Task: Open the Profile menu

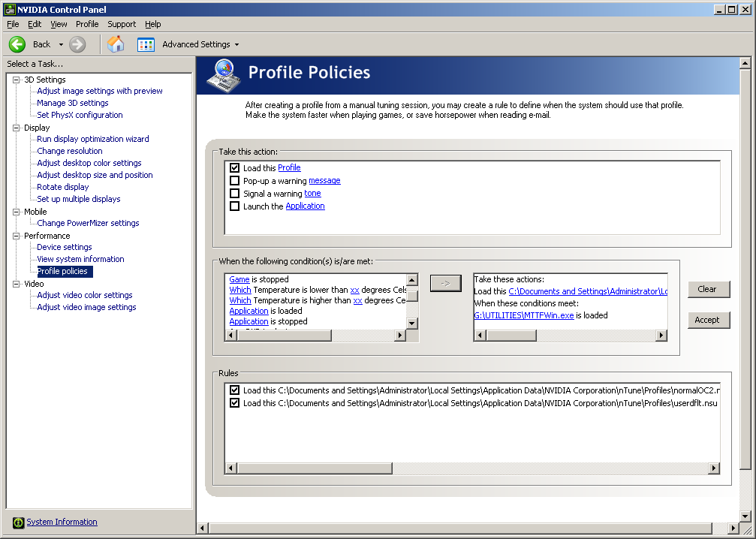Action: (87, 24)
